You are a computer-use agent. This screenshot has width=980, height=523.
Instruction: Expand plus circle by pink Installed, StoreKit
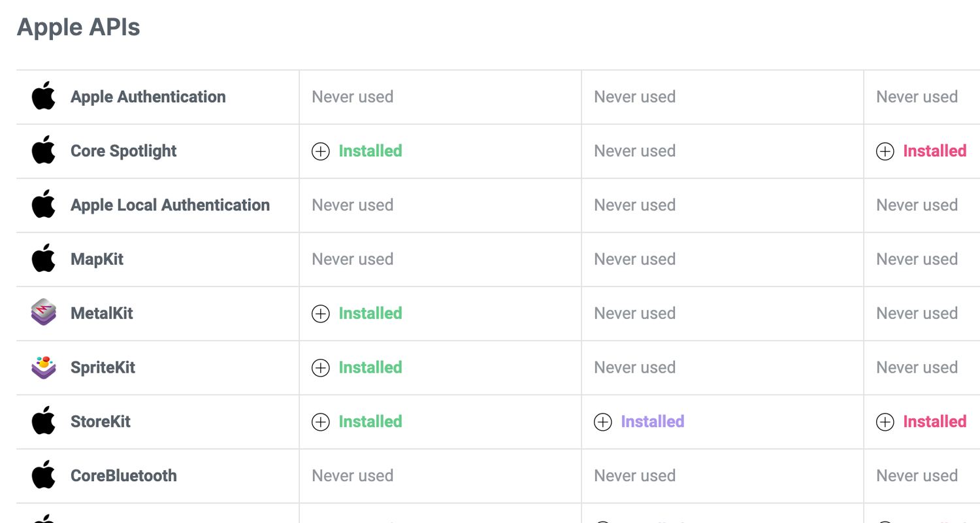pos(885,422)
